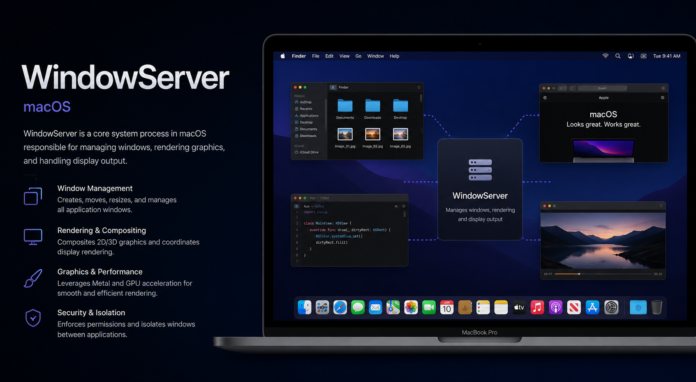
Task: Select Recents in Finder sidebar
Action: (304, 109)
